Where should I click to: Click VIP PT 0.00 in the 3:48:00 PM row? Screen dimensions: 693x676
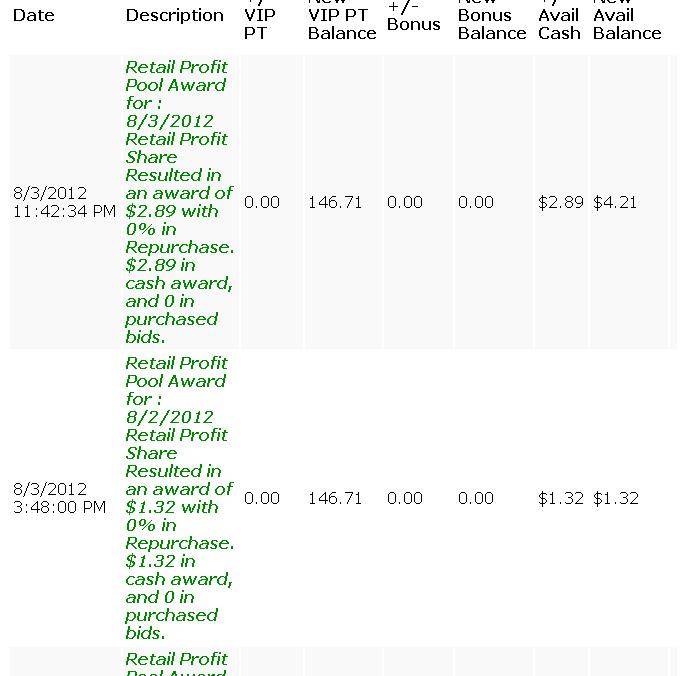coord(262,498)
